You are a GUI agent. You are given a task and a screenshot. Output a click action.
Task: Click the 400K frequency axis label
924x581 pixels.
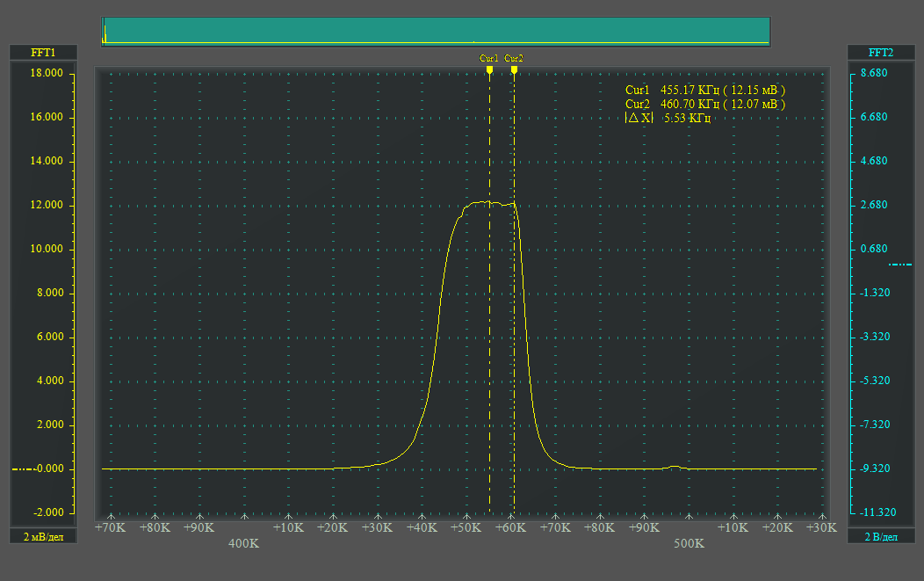tap(243, 543)
